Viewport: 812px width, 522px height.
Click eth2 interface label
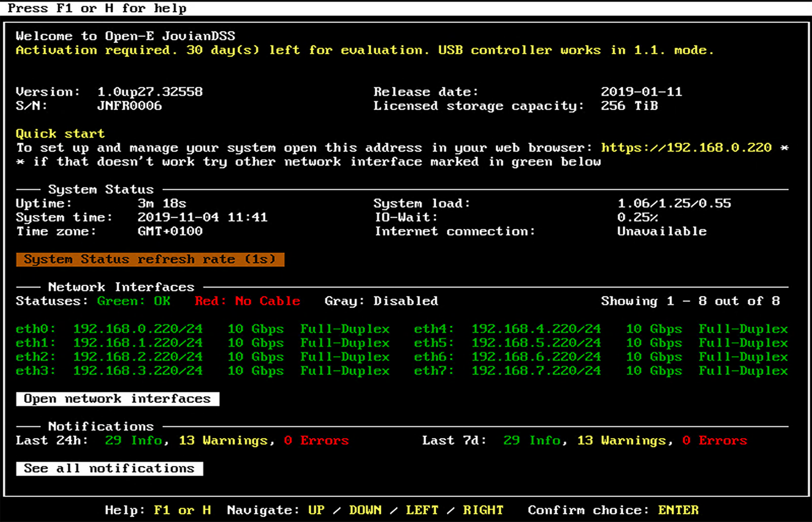pyautogui.click(x=36, y=357)
